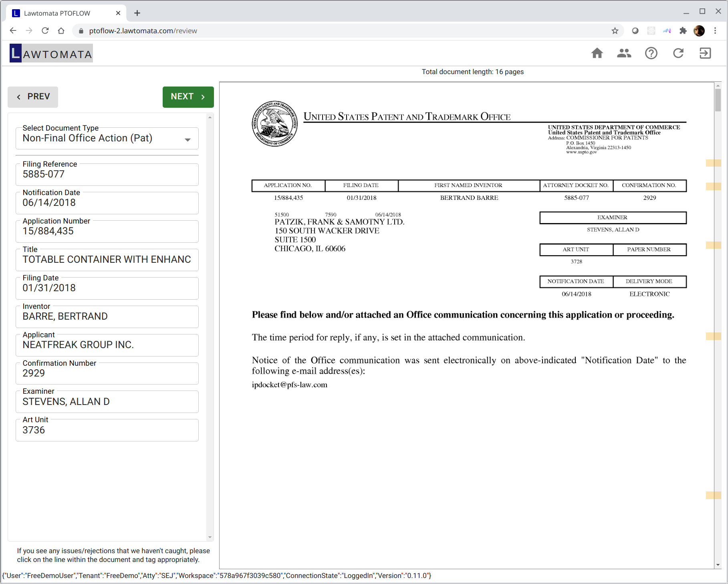Click the Applicant field
This screenshot has height=584, width=728.
pos(107,345)
